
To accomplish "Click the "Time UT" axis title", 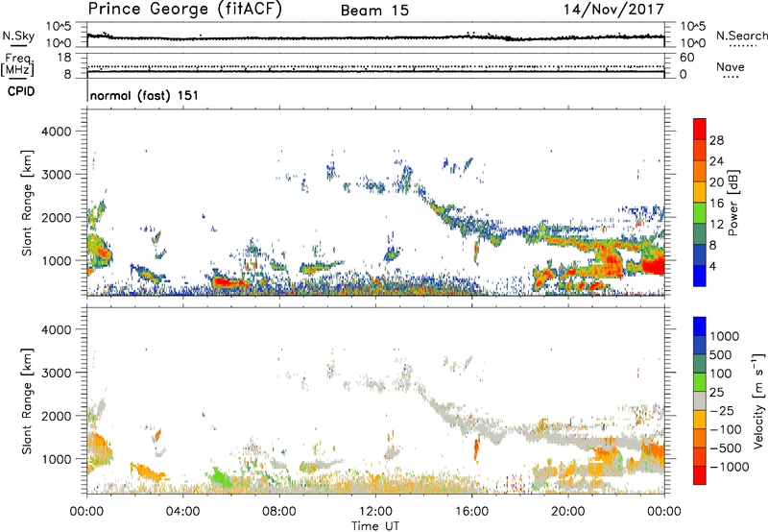I will pos(375,525).
